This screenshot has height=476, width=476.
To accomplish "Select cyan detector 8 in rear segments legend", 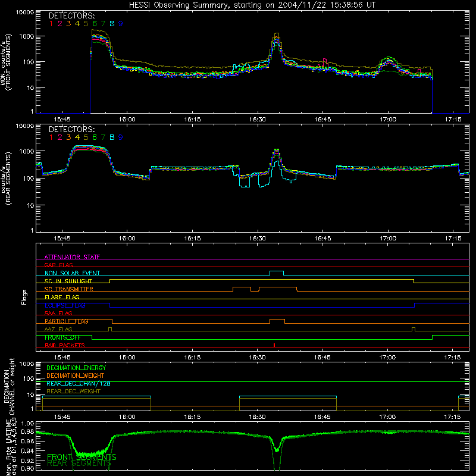I will (x=112, y=137).
